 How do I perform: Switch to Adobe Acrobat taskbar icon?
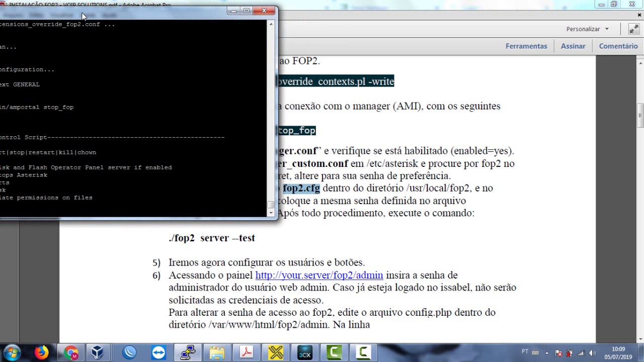pos(246,352)
